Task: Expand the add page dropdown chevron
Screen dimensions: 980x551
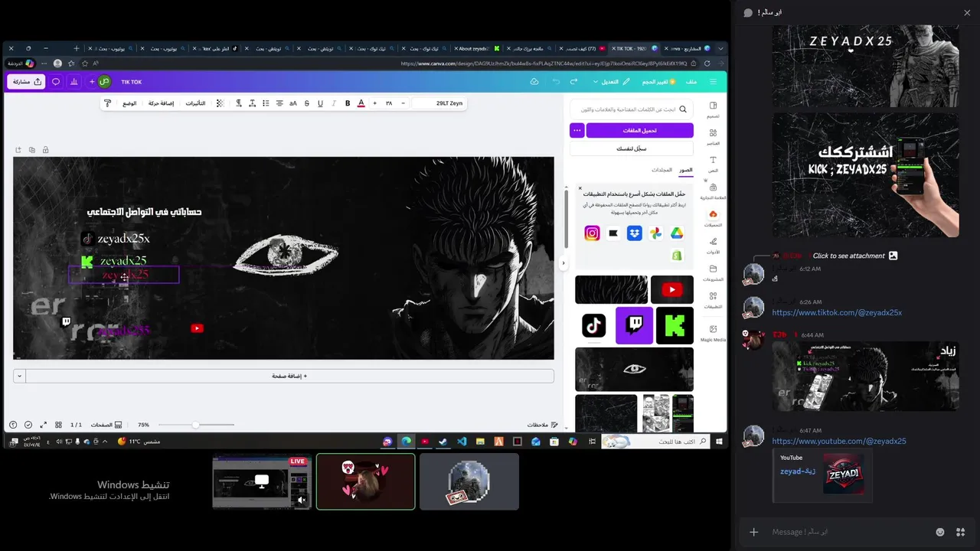Action: (x=19, y=376)
